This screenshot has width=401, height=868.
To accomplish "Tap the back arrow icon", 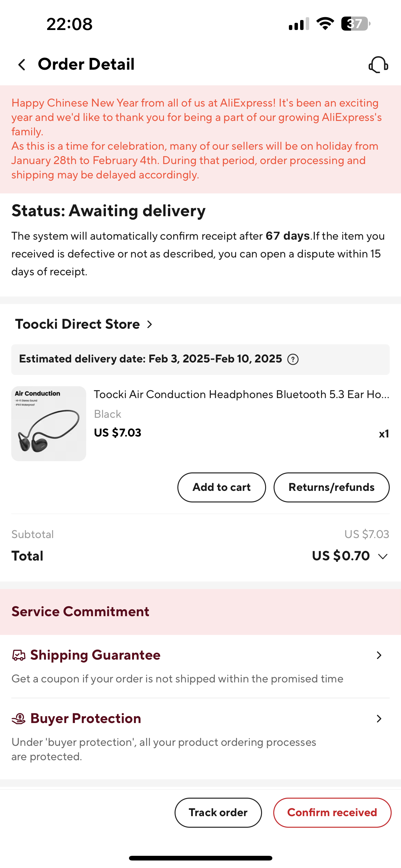I will pyautogui.click(x=22, y=65).
